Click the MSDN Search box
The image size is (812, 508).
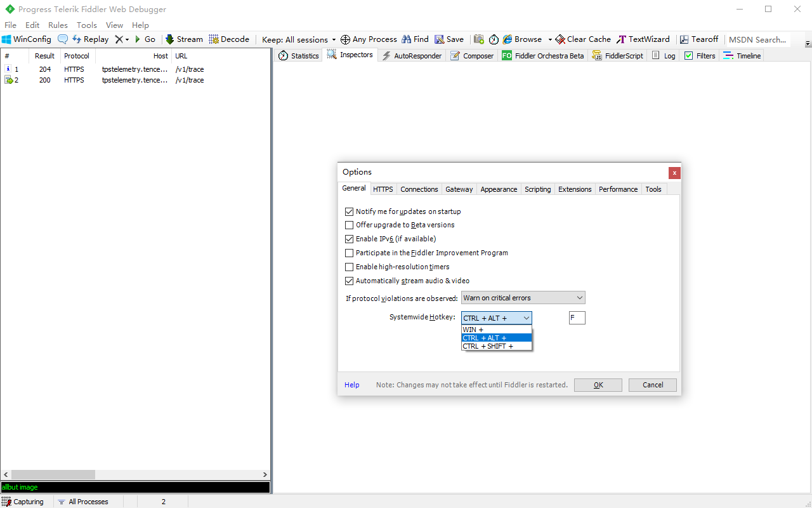coord(758,39)
